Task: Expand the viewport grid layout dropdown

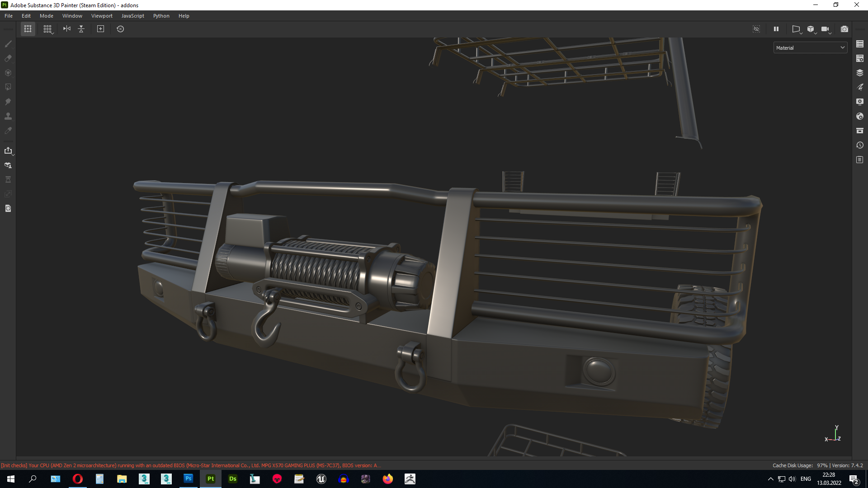Action: 48,29
